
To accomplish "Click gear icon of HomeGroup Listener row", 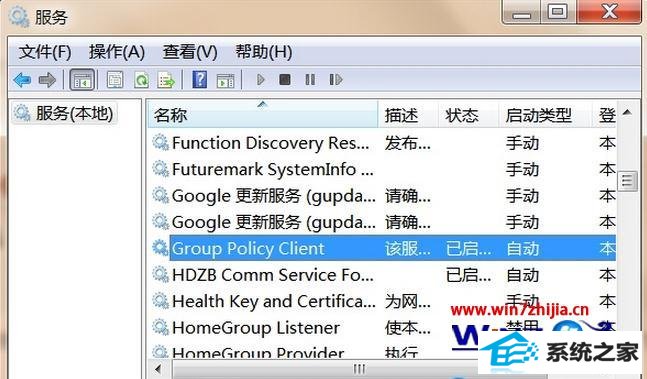I will click(x=161, y=327).
